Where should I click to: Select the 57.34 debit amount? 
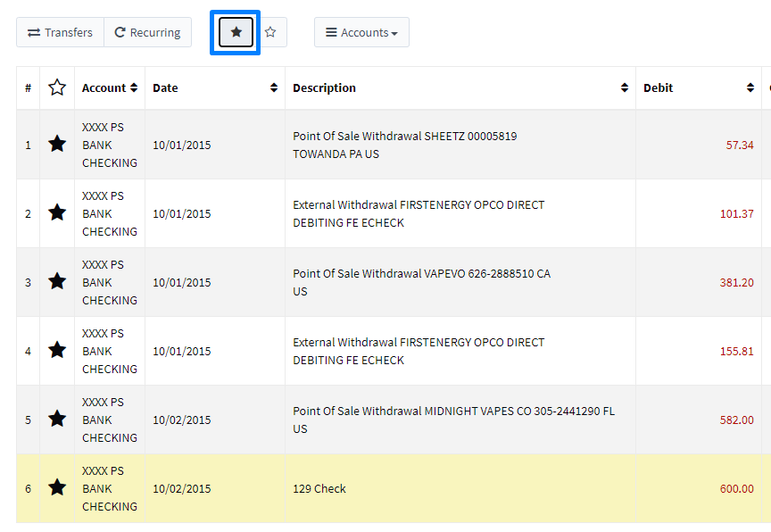pyautogui.click(x=740, y=145)
